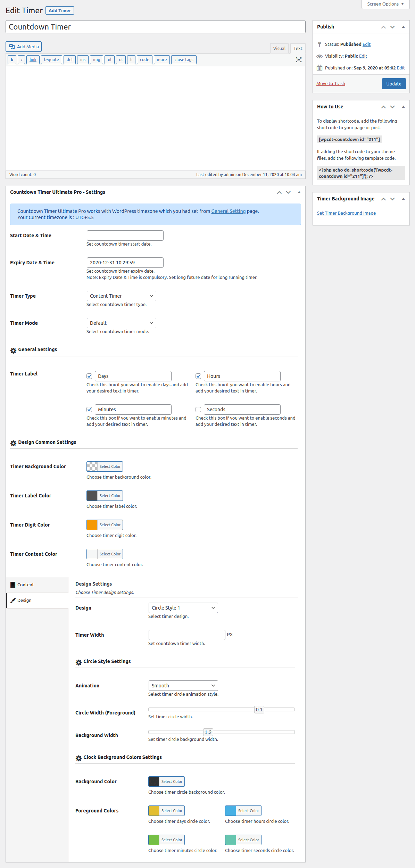Insert ol list tag

121,60
